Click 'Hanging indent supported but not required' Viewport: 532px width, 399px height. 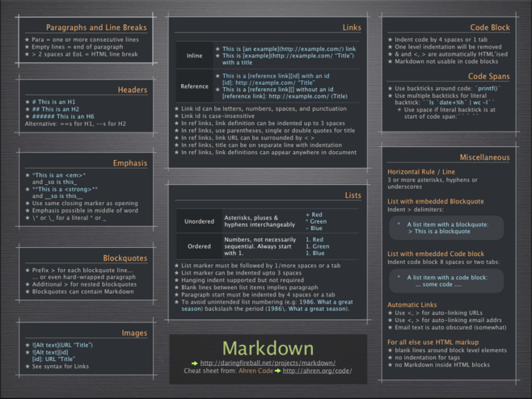243,280
